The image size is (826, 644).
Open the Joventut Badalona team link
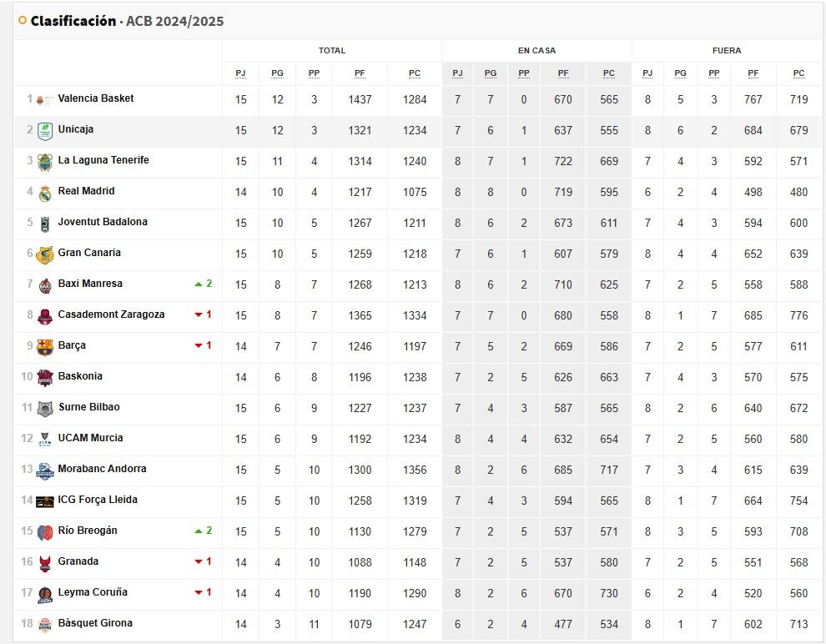click(x=103, y=222)
